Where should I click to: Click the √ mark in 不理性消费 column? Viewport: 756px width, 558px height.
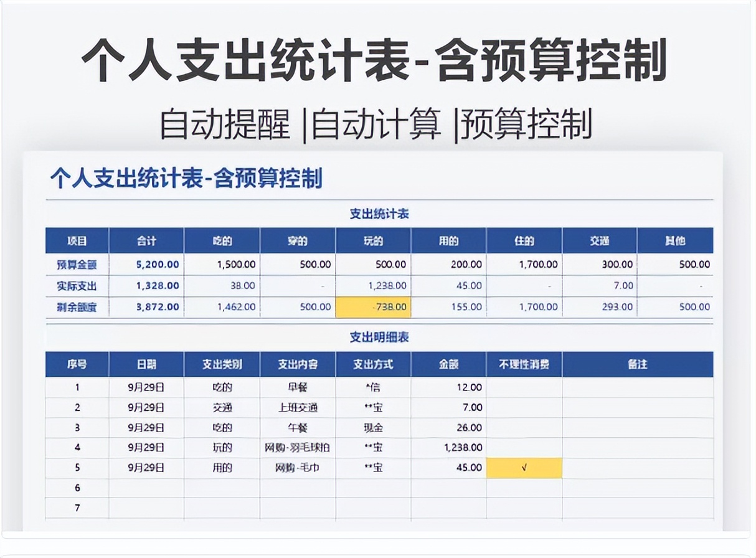pos(524,467)
